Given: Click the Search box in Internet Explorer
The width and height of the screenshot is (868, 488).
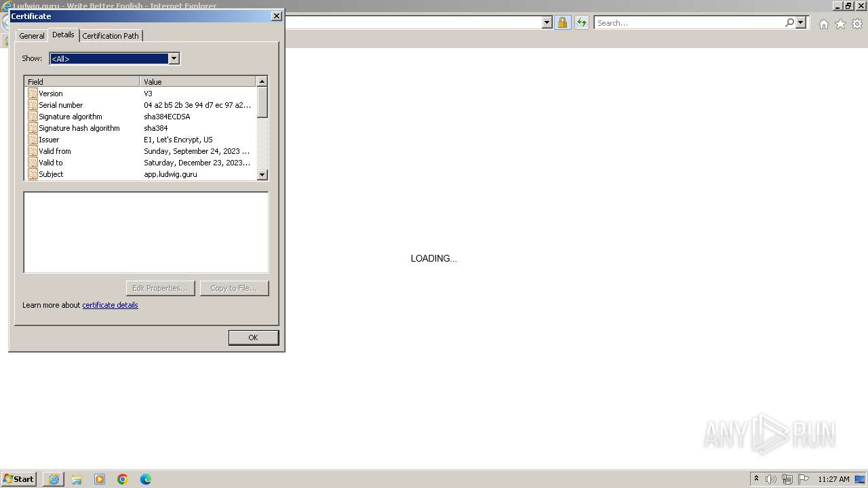Looking at the screenshot, I should pos(689,23).
